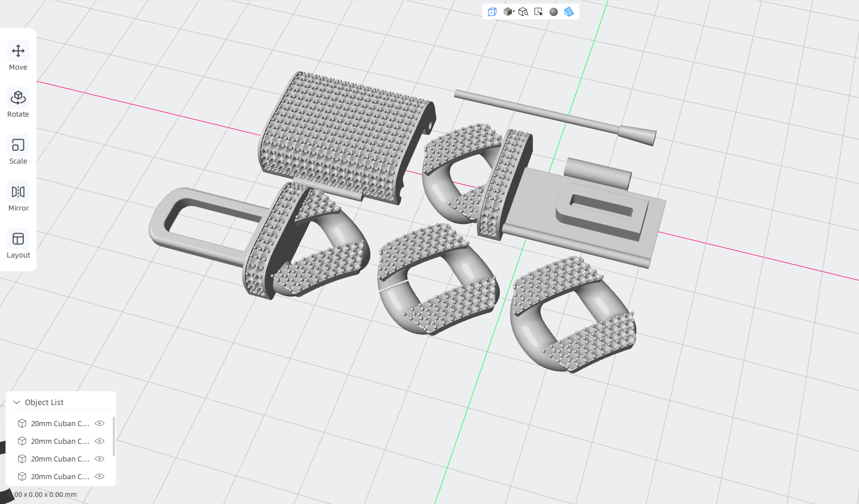Click the blue striped cross-section icon
The height and width of the screenshot is (504, 859).
[x=569, y=12]
